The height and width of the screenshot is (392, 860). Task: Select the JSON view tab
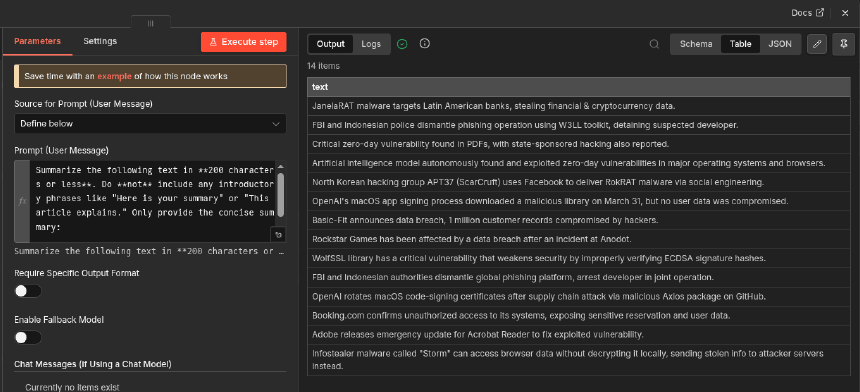[x=779, y=44]
